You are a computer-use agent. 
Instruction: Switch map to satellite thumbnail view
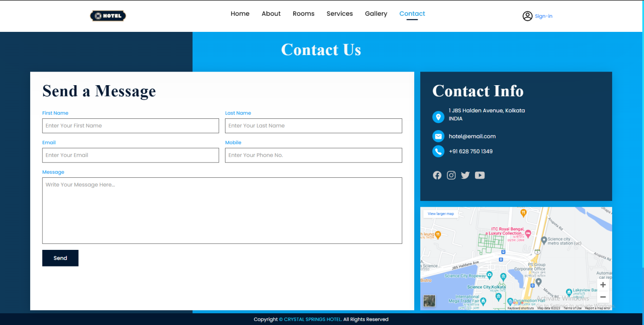pyautogui.click(x=429, y=301)
